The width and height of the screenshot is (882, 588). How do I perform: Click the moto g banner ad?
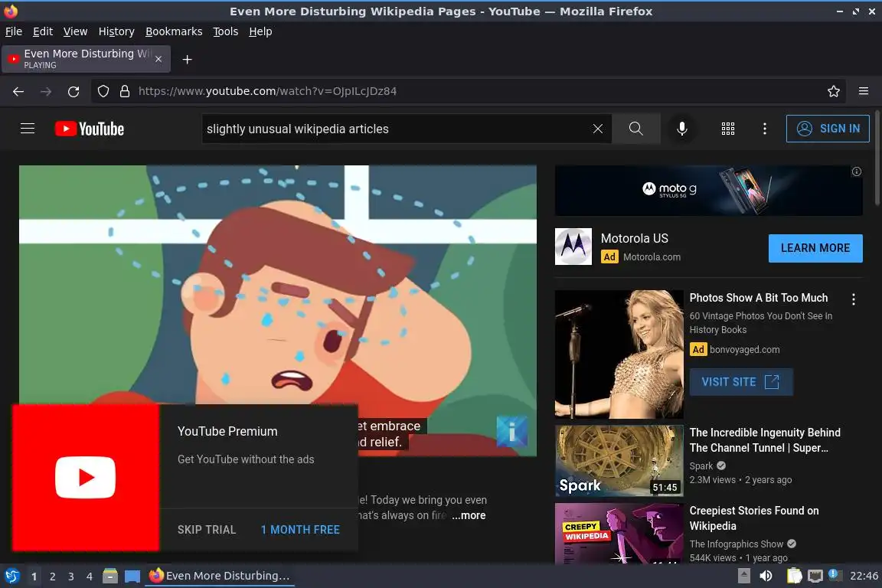coord(708,190)
